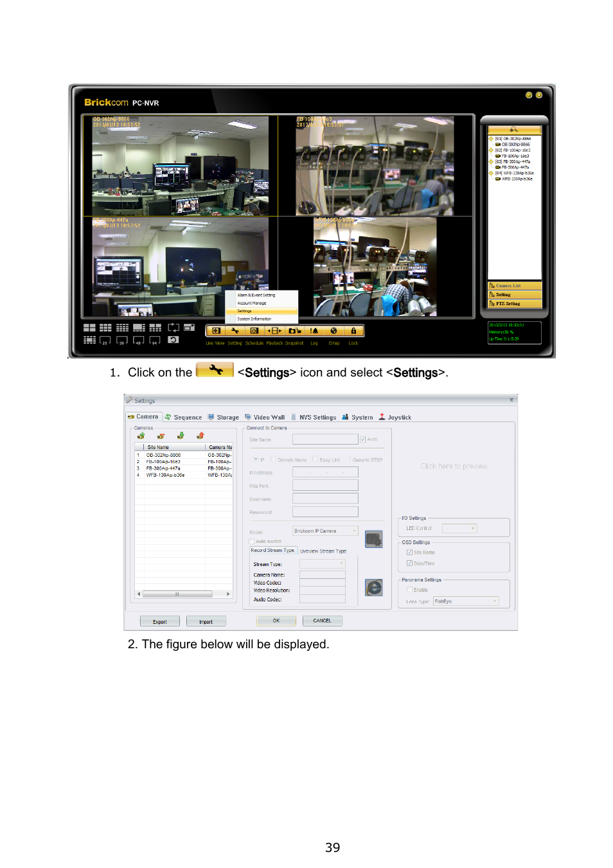Screen dimensions: 613x868
Task: Choose the 64-channel screen layout
Action: (x=155, y=341)
